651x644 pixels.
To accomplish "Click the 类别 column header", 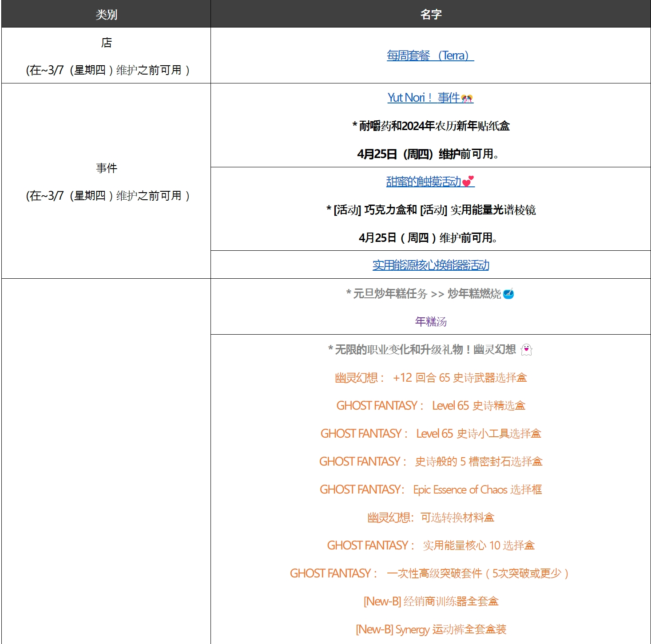I will click(107, 15).
